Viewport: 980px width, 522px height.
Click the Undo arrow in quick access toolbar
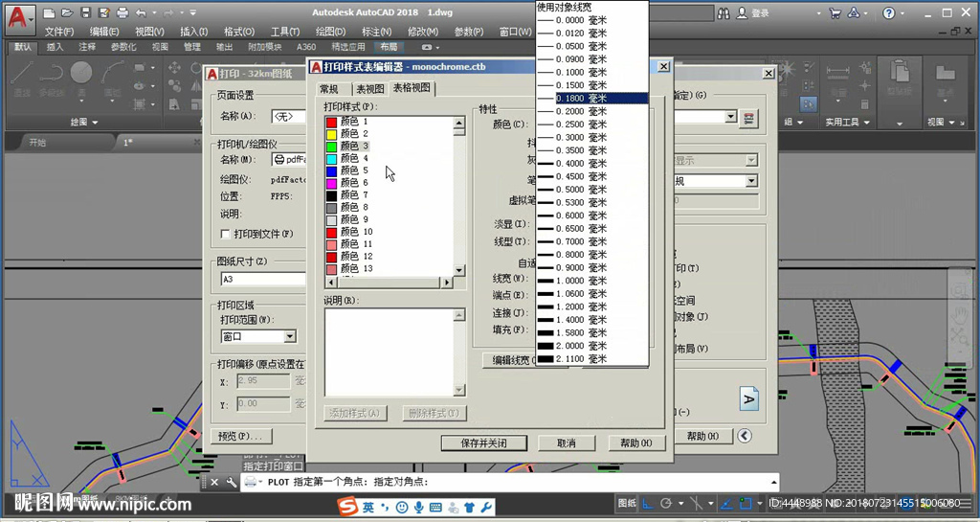pos(141,12)
